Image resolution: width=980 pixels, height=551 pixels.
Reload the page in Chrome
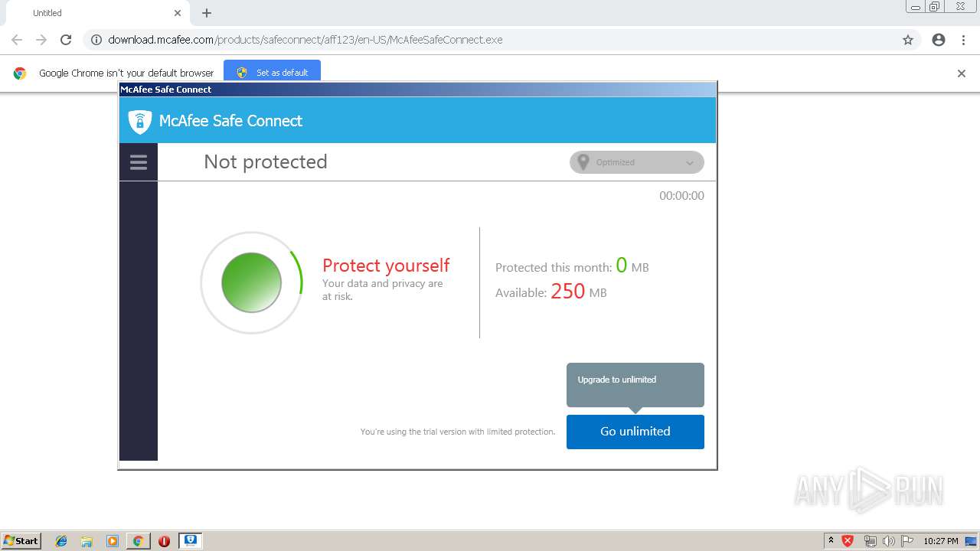[x=66, y=40]
